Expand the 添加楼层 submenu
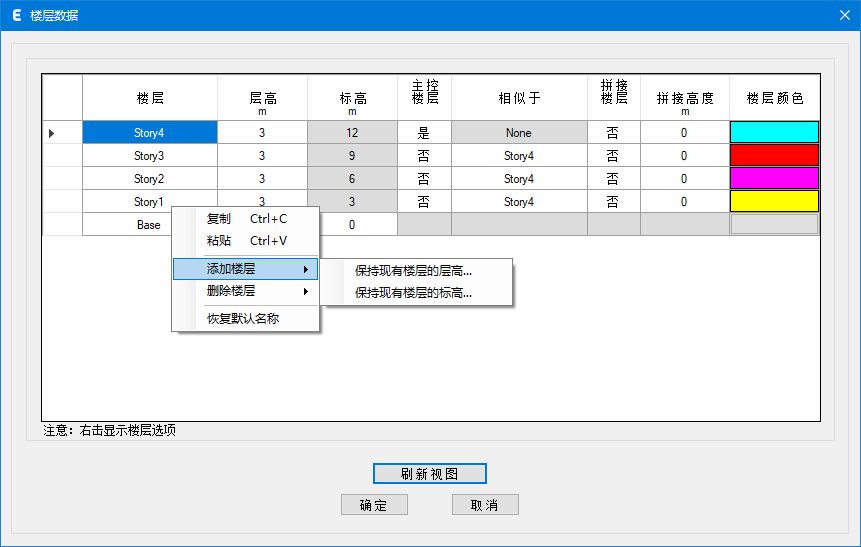The image size is (861, 547). coord(245,269)
